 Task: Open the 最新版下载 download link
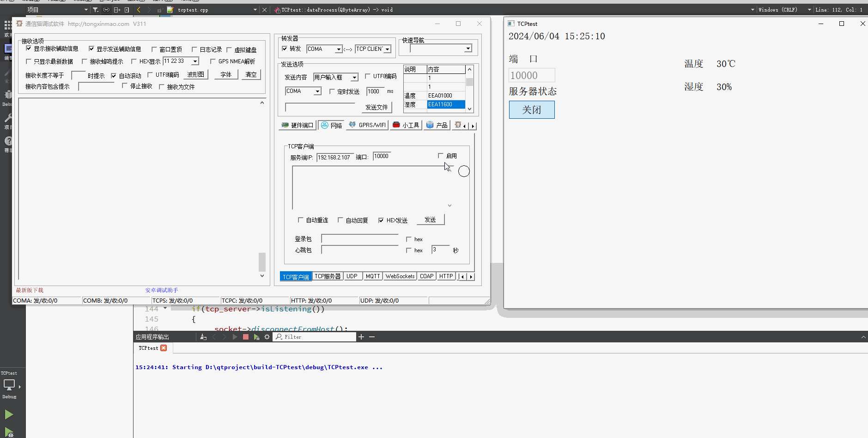click(30, 290)
